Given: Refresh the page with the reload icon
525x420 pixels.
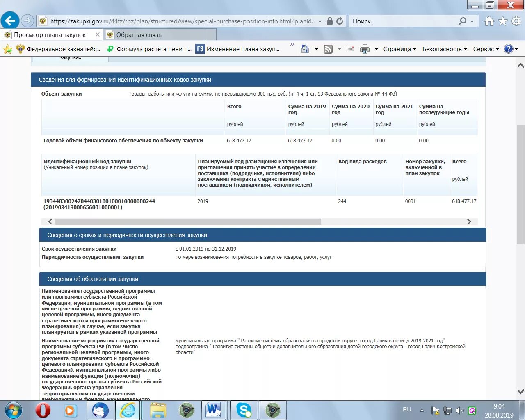Looking at the screenshot, I should coord(340,21).
